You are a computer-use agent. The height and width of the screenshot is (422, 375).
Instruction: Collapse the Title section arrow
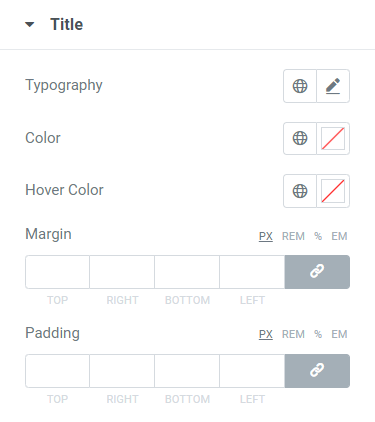point(30,24)
